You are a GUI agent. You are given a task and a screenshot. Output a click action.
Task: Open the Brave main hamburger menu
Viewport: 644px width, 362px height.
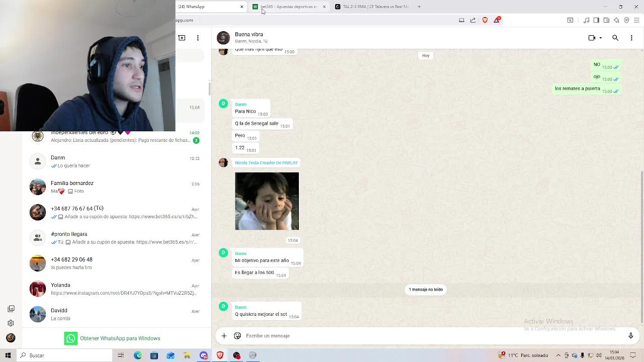[x=636, y=20]
